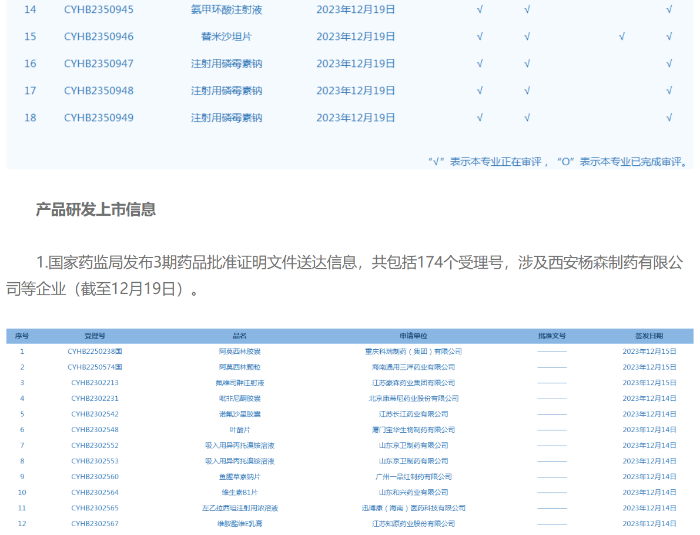Click applicant 江苏长江药业有限公司

(413, 414)
